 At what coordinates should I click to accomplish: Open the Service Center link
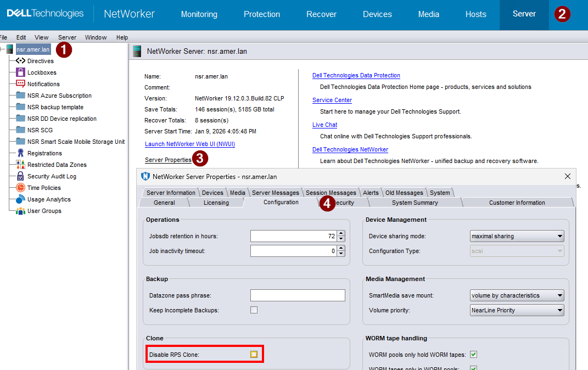332,100
